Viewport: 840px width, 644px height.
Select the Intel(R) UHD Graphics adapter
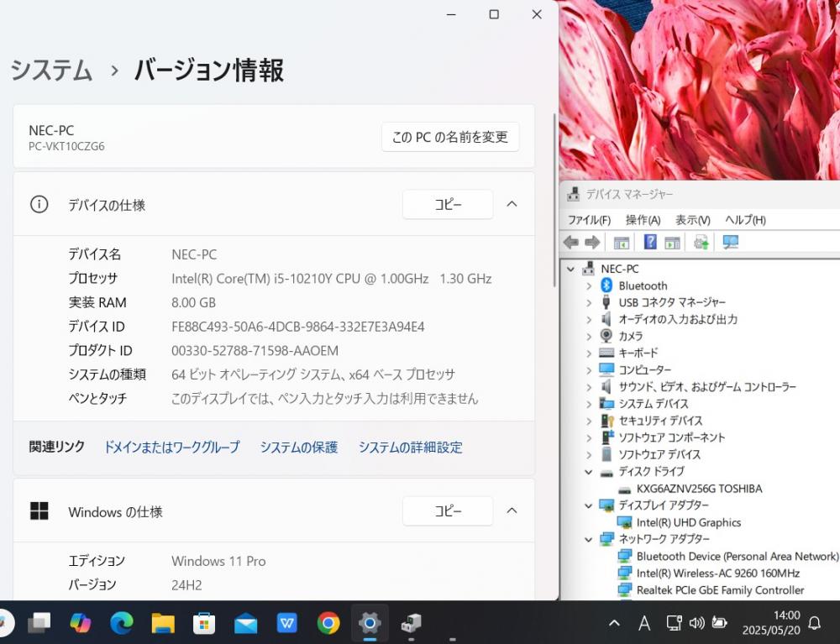click(689, 522)
